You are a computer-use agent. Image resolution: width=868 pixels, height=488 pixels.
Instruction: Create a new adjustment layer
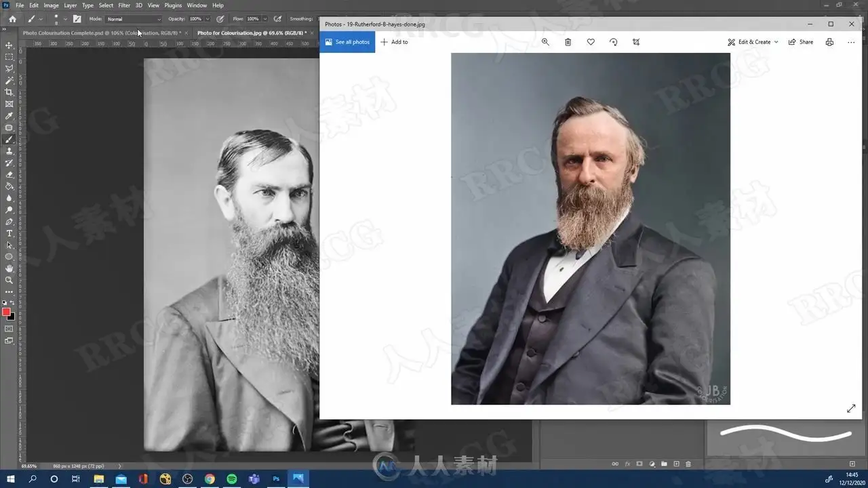click(652, 464)
